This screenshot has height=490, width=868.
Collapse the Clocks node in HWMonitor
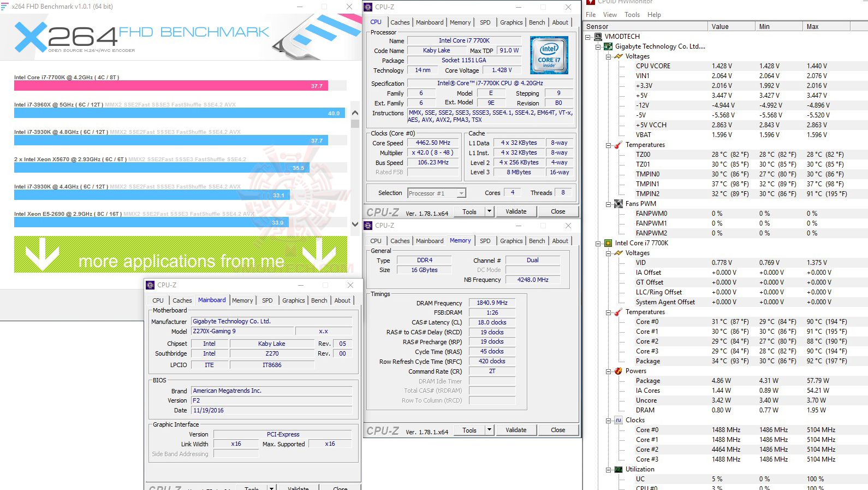608,421
